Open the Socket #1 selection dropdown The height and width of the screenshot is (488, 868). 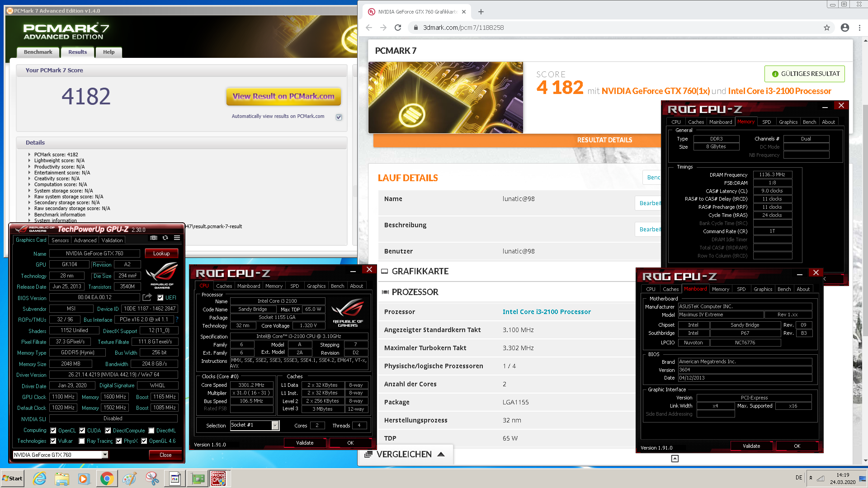pos(275,425)
